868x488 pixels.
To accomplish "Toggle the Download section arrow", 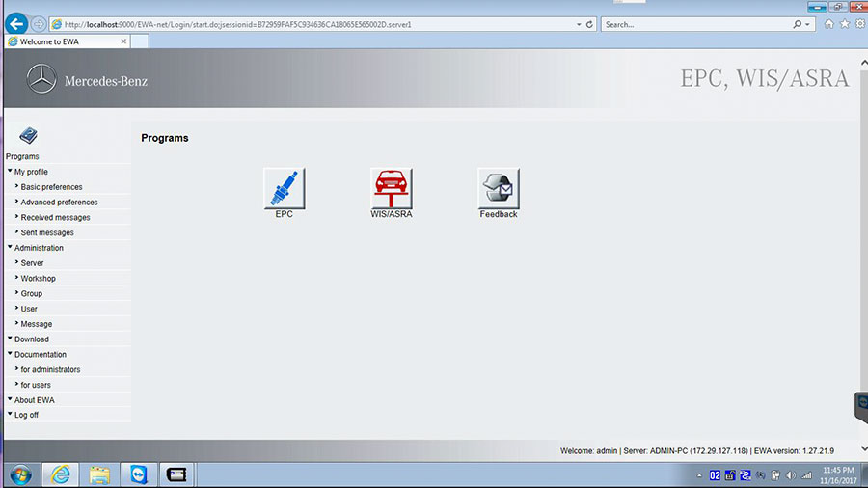I will point(10,339).
